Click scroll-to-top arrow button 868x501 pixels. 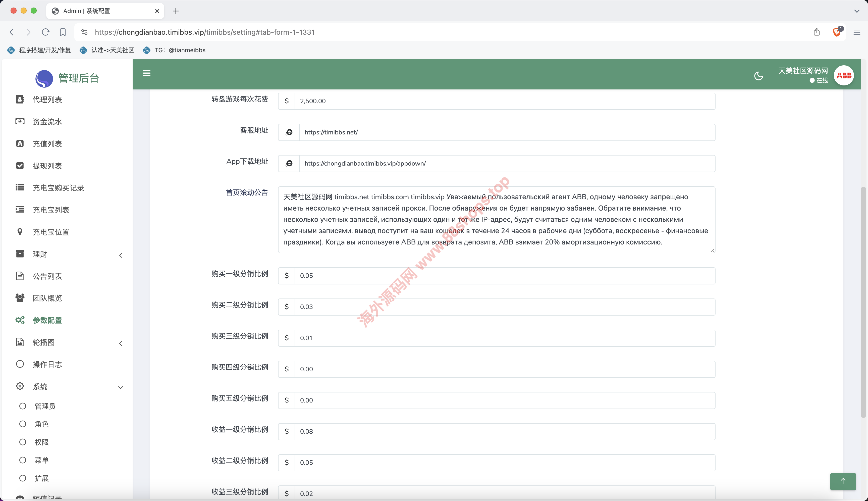(843, 481)
